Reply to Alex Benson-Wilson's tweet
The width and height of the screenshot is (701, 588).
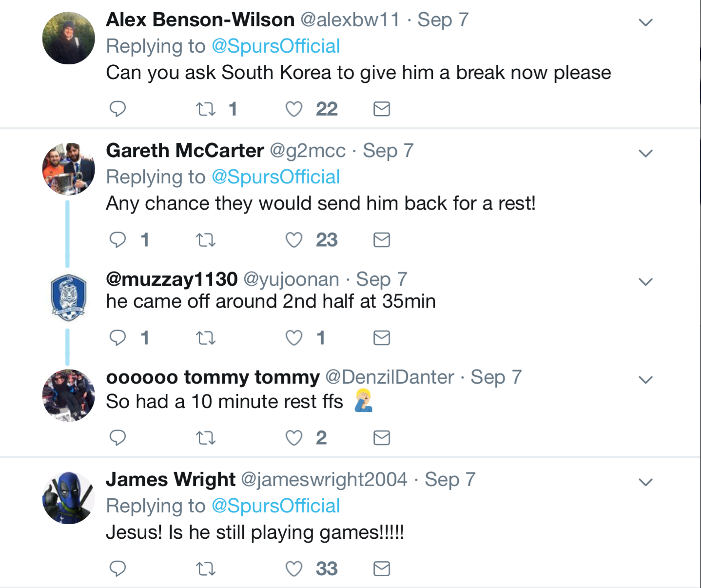pos(117,109)
